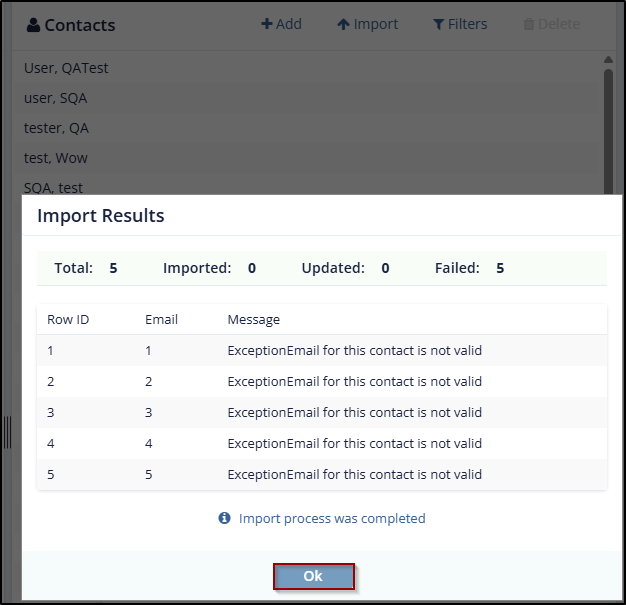Click the Add contact plus icon
Image resolution: width=626 pixels, height=605 pixels.
coord(266,24)
